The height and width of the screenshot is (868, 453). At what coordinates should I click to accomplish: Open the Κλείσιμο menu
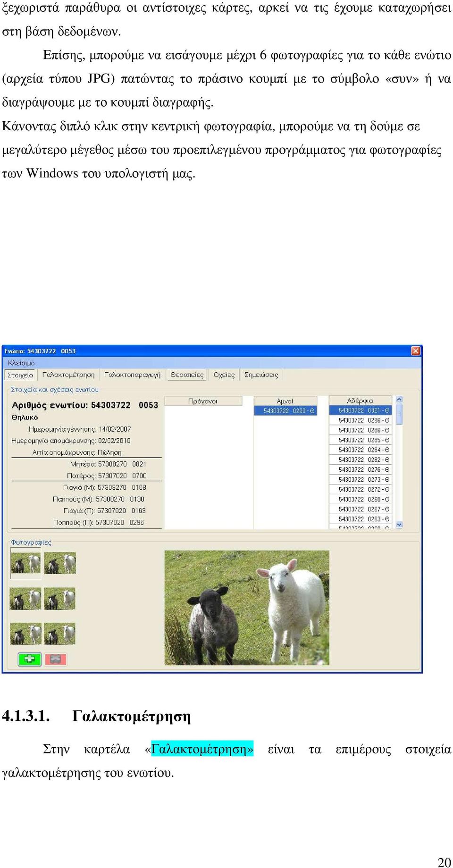[21, 363]
